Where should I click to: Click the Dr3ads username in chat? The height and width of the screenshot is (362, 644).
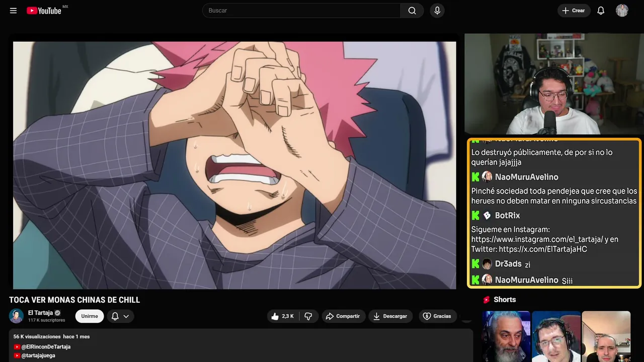pos(508,264)
